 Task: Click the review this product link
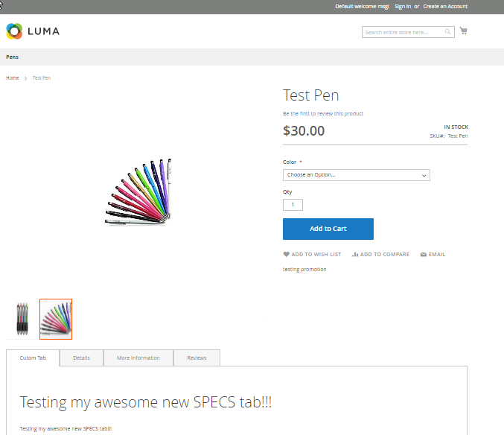(x=322, y=114)
